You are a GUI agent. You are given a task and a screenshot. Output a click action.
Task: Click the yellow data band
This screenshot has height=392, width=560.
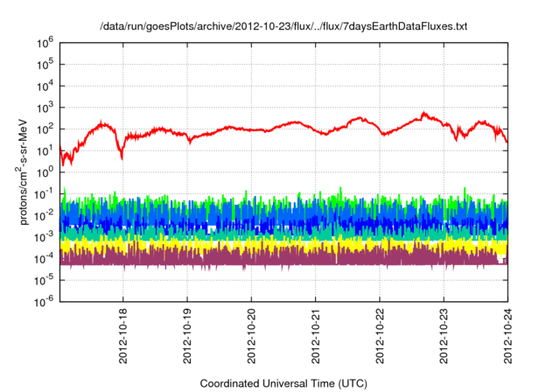pos(283,246)
